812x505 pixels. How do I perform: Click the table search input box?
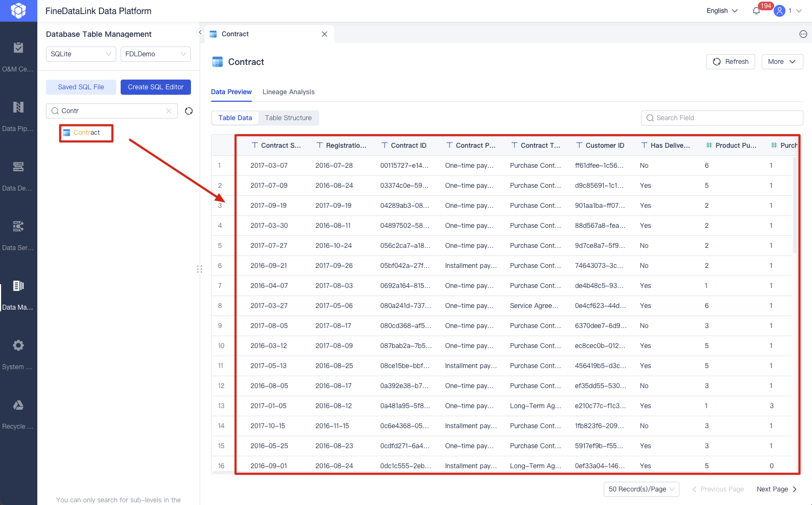pyautogui.click(x=112, y=111)
